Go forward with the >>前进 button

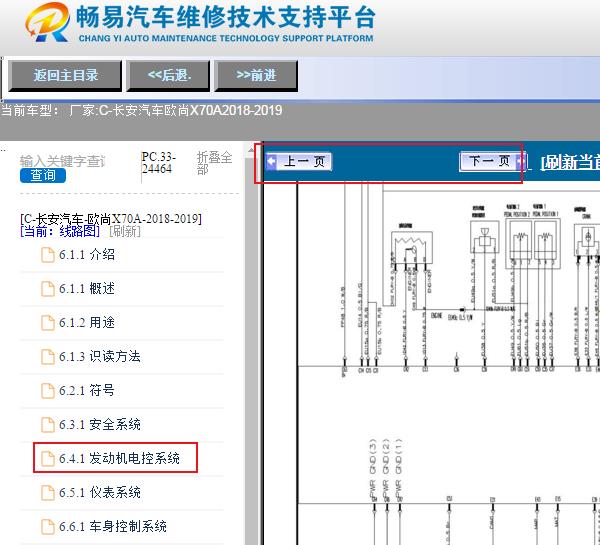pos(256,75)
